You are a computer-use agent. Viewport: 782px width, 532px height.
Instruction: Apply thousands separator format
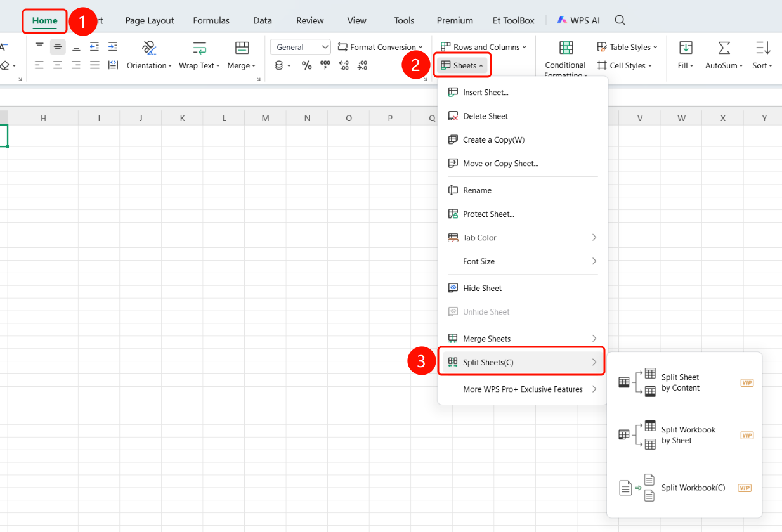click(x=325, y=65)
